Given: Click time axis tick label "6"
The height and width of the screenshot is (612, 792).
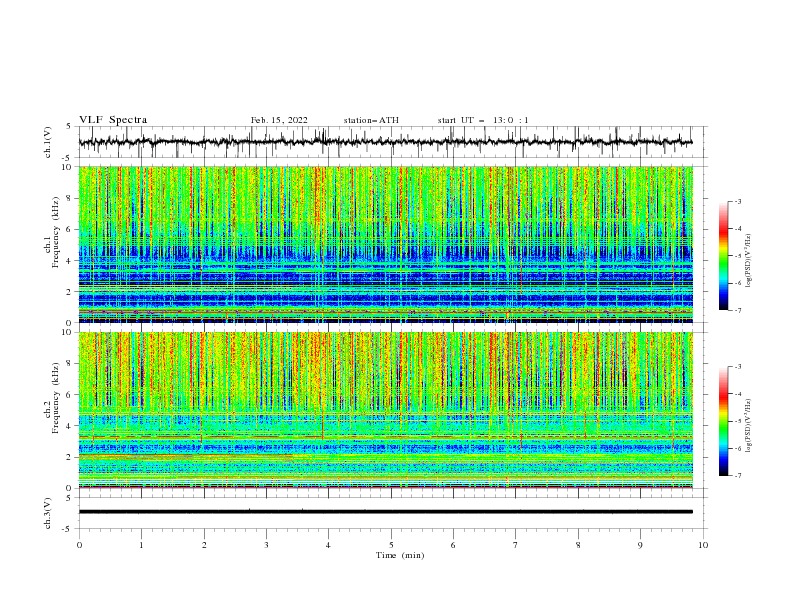Looking at the screenshot, I should [453, 545].
